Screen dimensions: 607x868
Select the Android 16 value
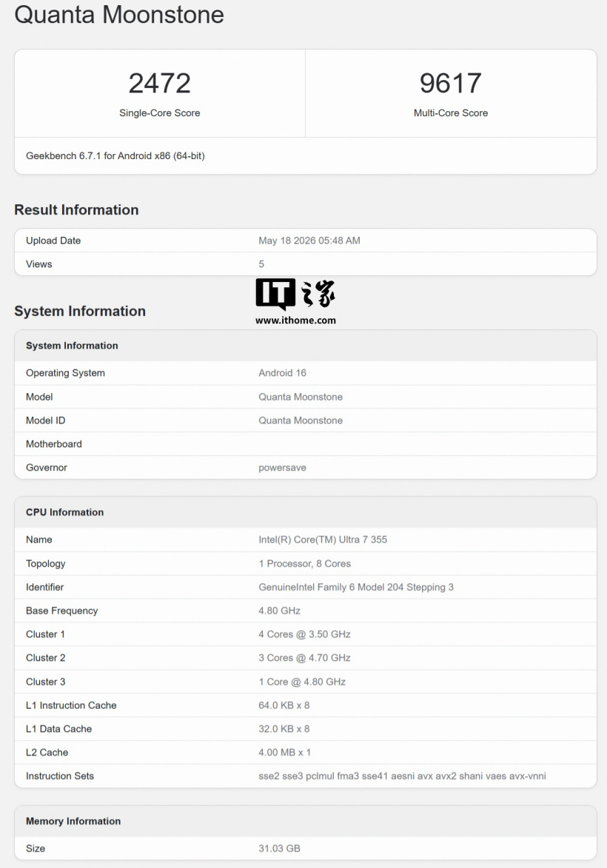pos(283,373)
